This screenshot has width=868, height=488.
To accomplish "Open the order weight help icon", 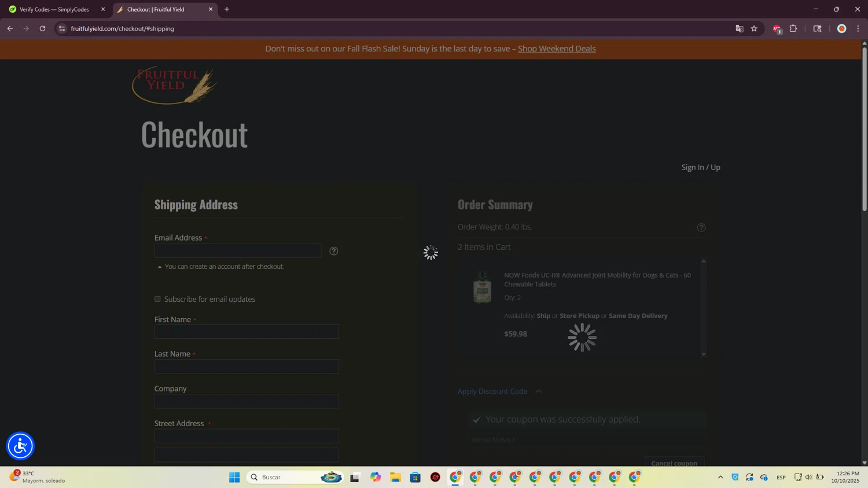I will (x=701, y=228).
